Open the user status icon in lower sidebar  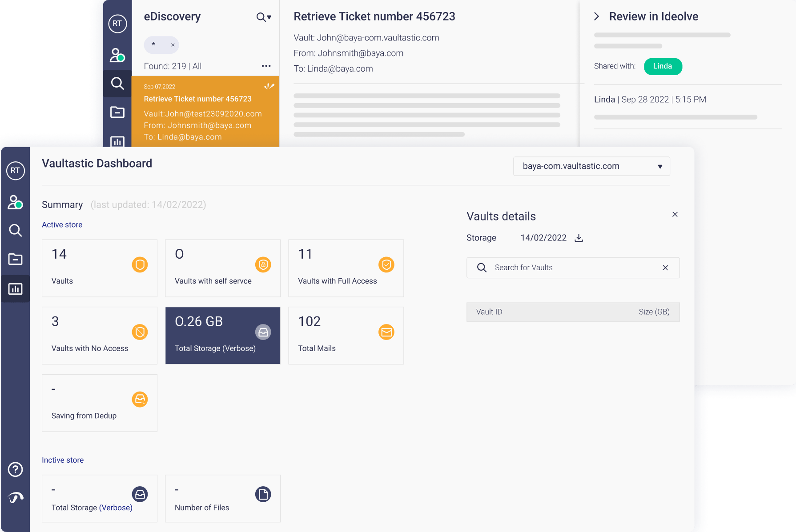[x=16, y=202]
